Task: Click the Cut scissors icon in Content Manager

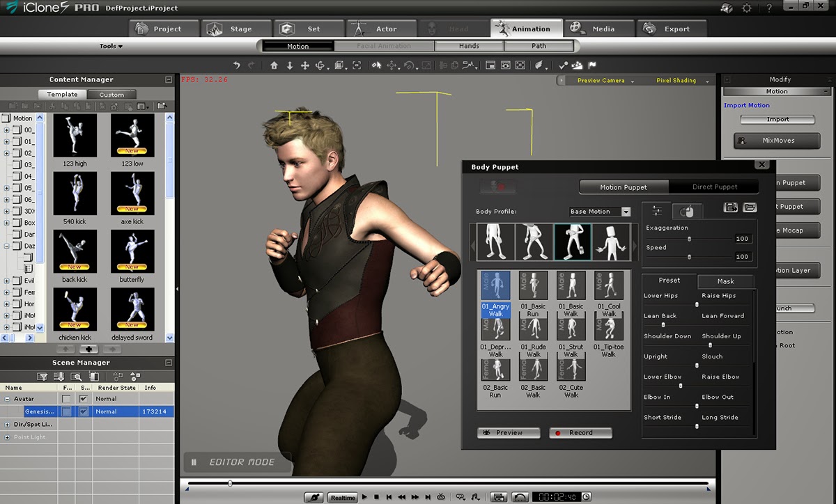Action: [52, 104]
